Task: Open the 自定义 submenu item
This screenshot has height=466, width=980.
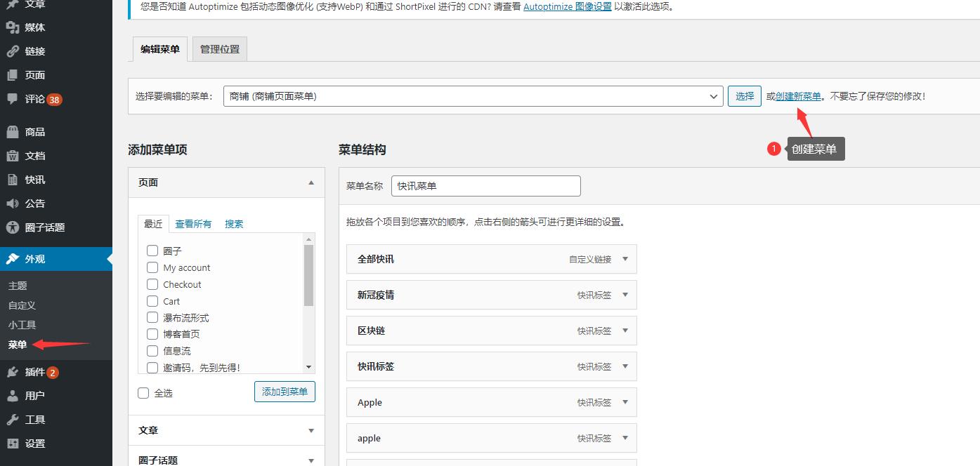Action: tap(22, 305)
